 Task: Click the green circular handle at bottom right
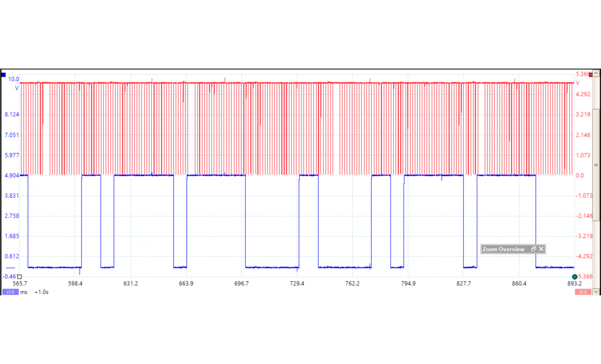pos(574,277)
